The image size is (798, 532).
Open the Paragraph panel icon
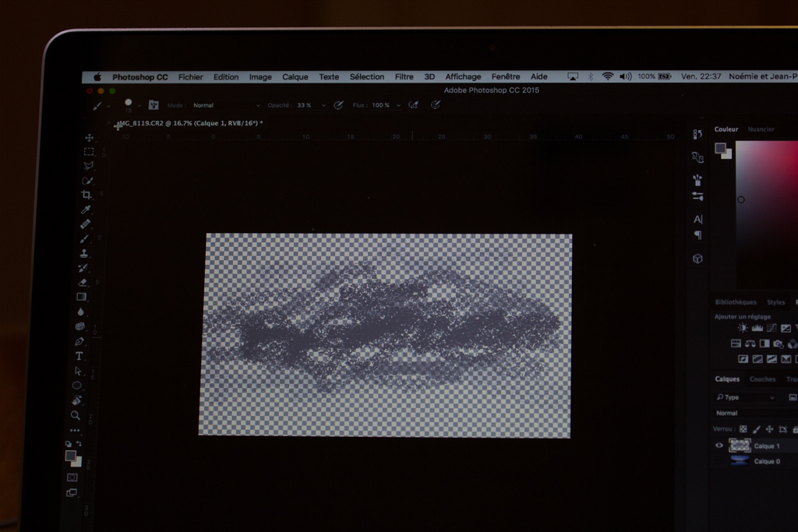click(697, 235)
